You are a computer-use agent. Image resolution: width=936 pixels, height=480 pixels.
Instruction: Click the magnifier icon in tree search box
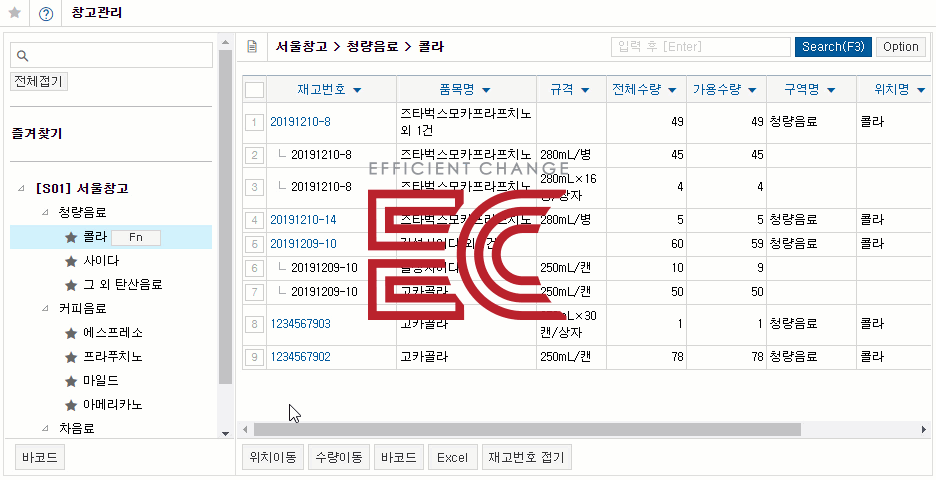tap(23, 56)
